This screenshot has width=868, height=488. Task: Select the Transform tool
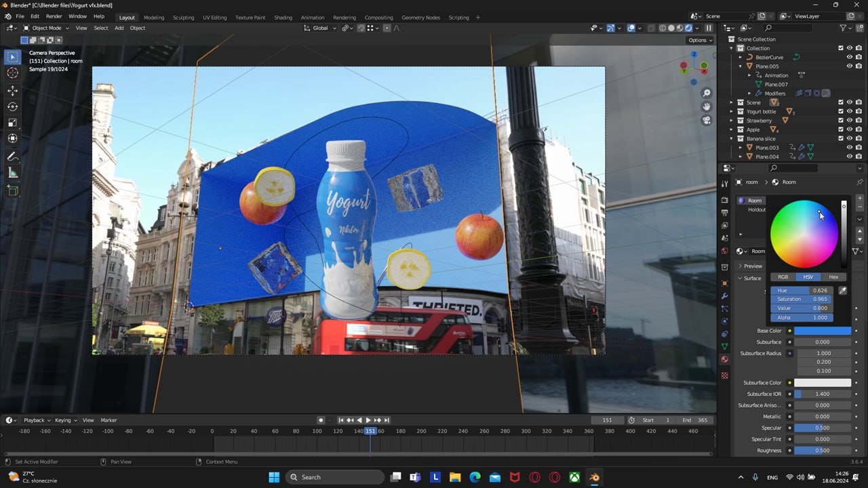pos(12,138)
